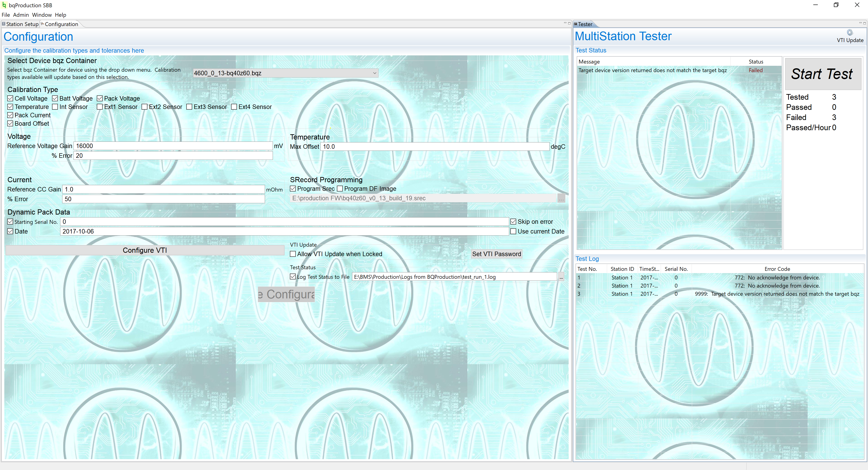Click the Current % Error field with value 50
The height and width of the screenshot is (470, 868).
click(x=163, y=199)
